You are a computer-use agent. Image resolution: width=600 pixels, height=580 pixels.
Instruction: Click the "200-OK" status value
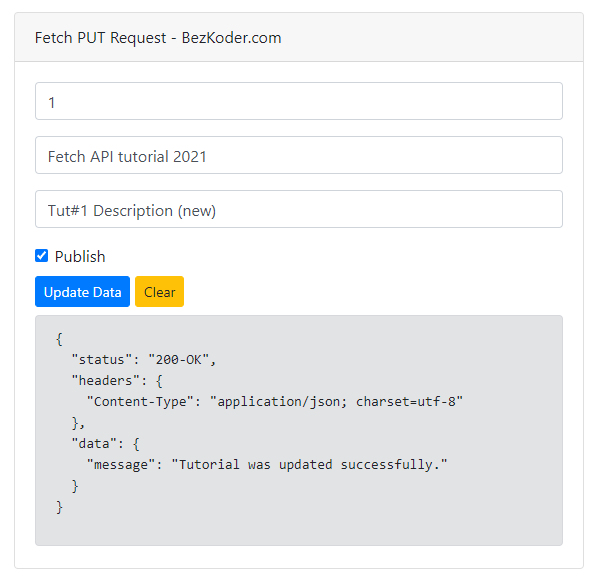181,359
